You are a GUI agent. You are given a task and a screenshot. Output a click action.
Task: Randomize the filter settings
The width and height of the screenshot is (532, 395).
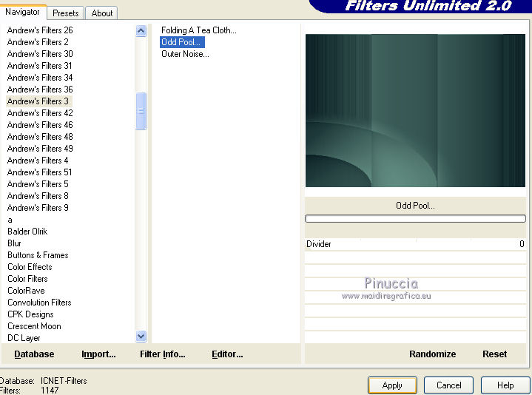(433, 354)
